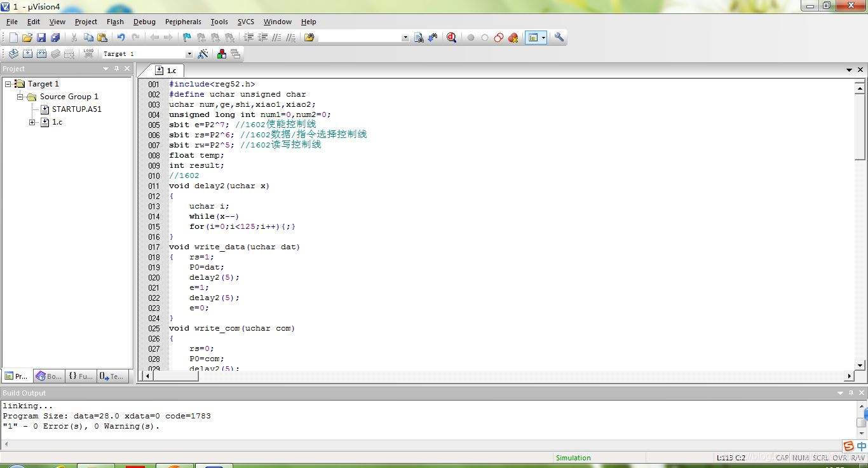Screen dimensions: 868x468
Task: Click the Manage Multi-Project Workspace icon
Action: (235, 54)
